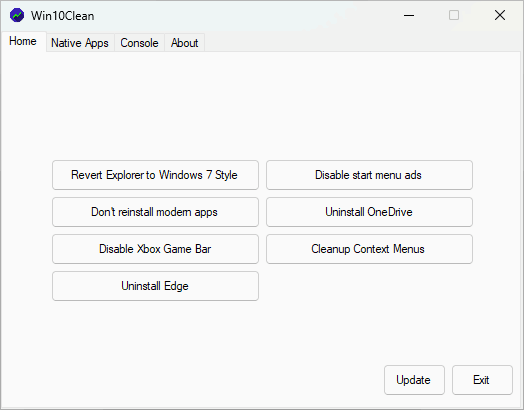This screenshot has height=410, width=524.
Task: Click Disable start menu ads button
Action: [369, 175]
